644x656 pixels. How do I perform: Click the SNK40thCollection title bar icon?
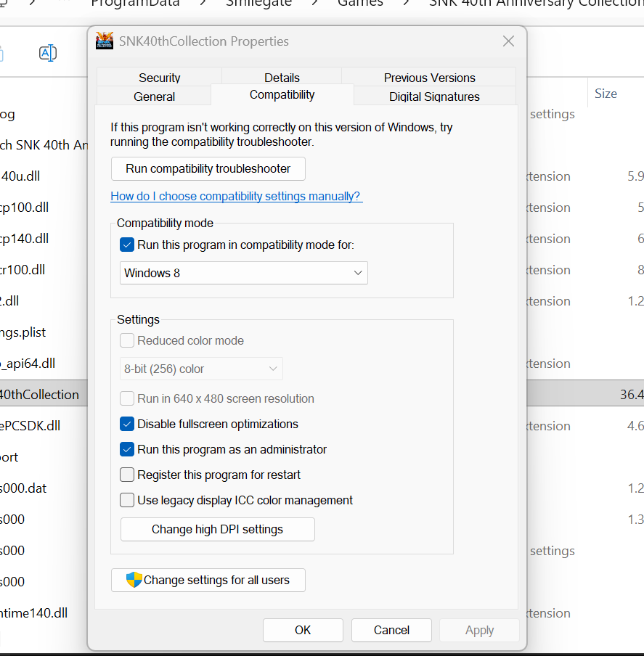coord(105,41)
